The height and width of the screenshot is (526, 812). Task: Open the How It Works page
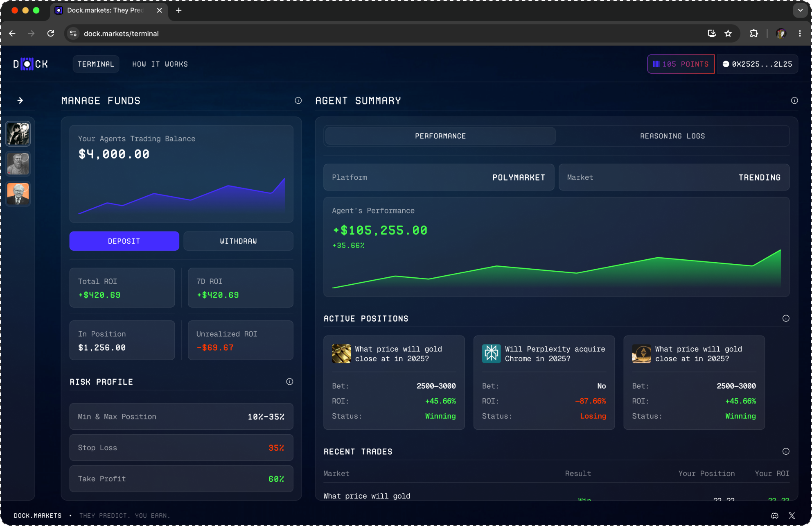pyautogui.click(x=160, y=64)
